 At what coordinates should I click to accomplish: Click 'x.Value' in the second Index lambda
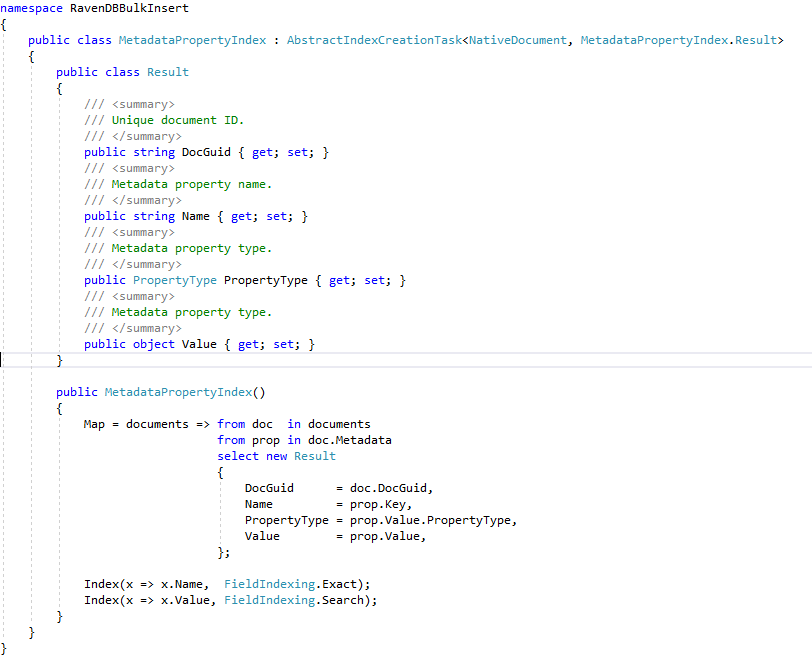click(185, 600)
